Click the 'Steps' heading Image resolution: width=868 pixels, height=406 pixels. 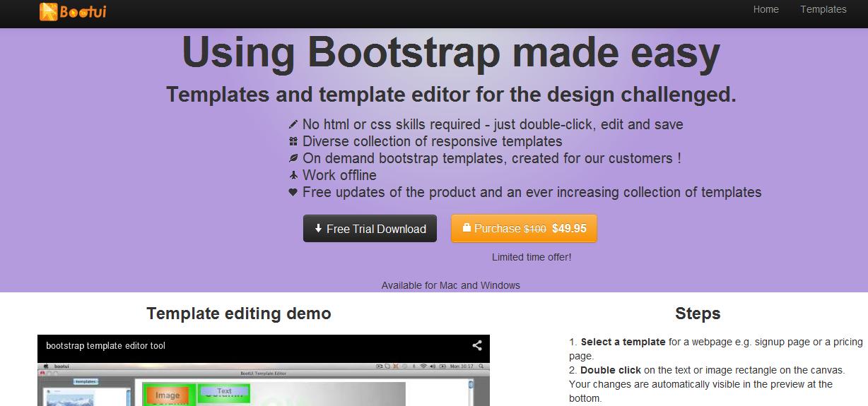(698, 314)
